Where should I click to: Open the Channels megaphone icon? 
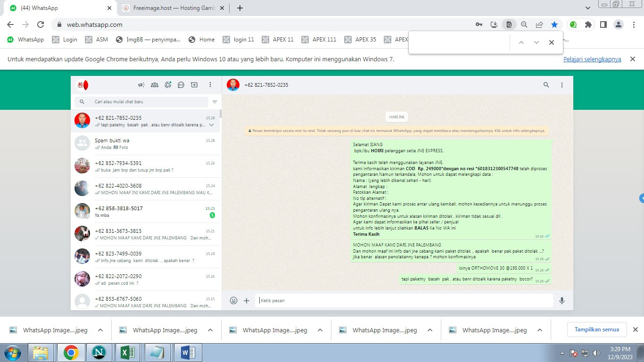pyautogui.click(x=141, y=85)
